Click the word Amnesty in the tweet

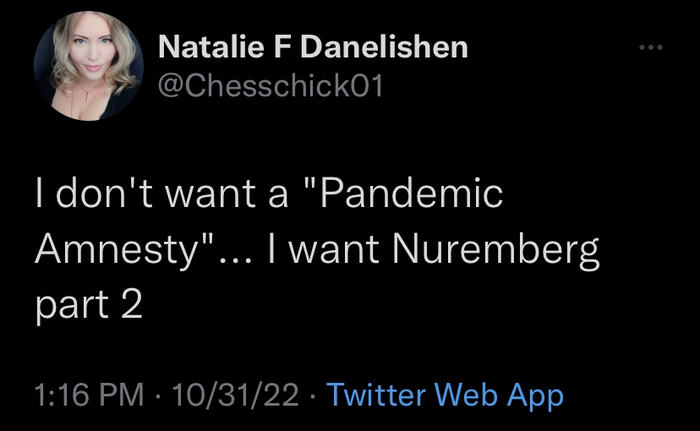click(x=116, y=251)
